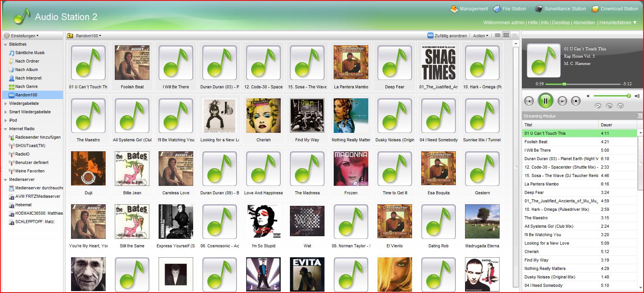Select the Hebemat media server
Viewport: 644px width, 293px height.
23,205
